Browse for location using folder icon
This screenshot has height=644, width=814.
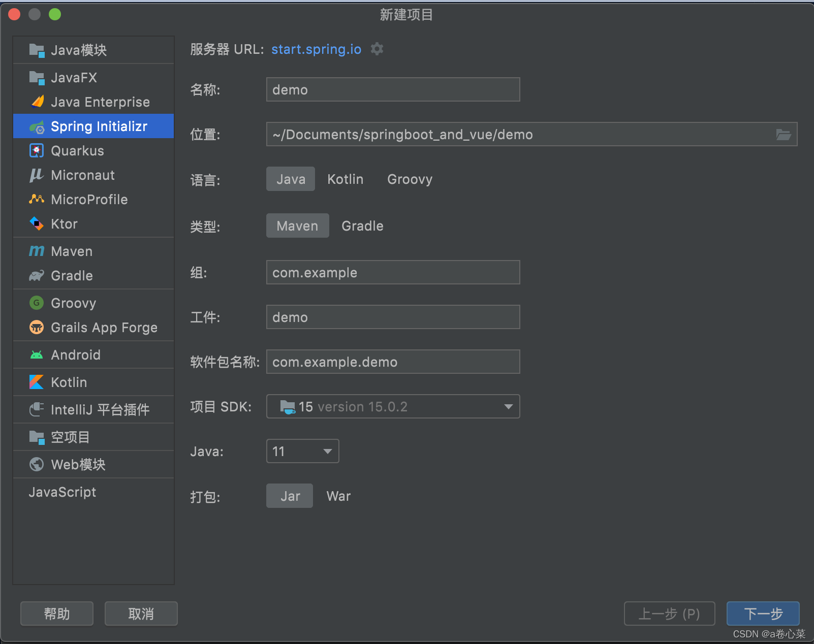[x=784, y=135]
